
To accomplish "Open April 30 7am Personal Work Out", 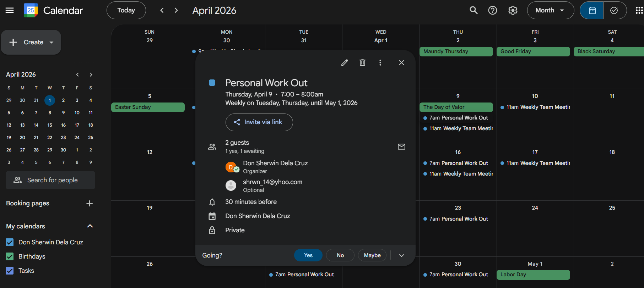I will [x=456, y=275].
